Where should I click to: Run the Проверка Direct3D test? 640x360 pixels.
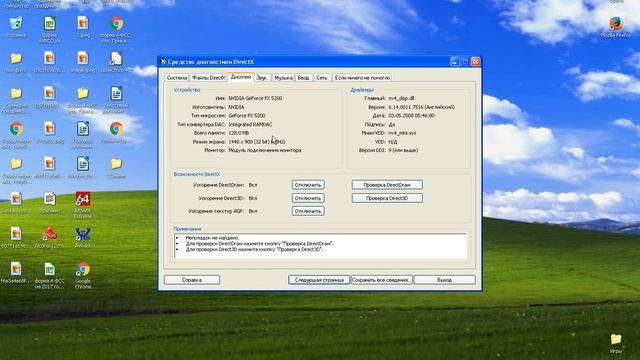[x=387, y=198]
